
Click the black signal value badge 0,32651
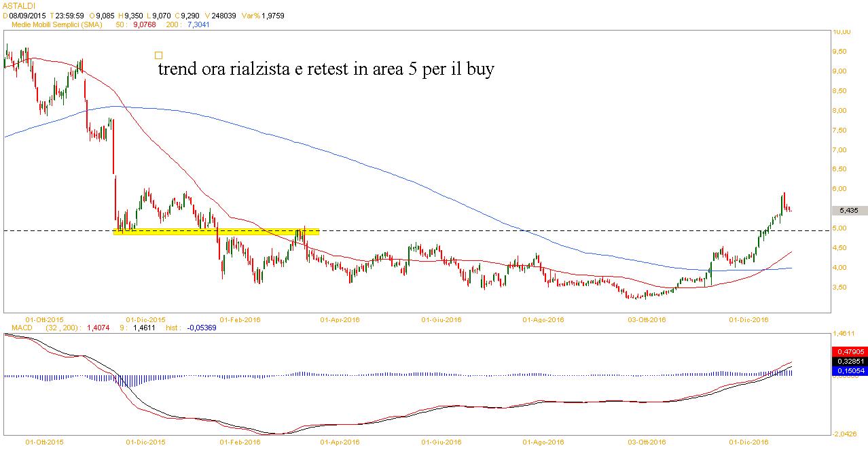coord(848,362)
